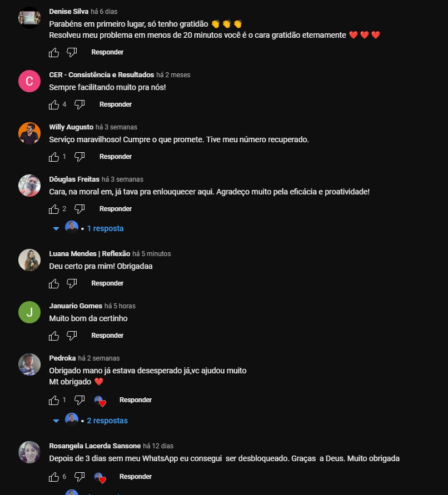The image size is (448, 495).
Task: Open Willy Augusto's profile picture
Action: (29, 133)
